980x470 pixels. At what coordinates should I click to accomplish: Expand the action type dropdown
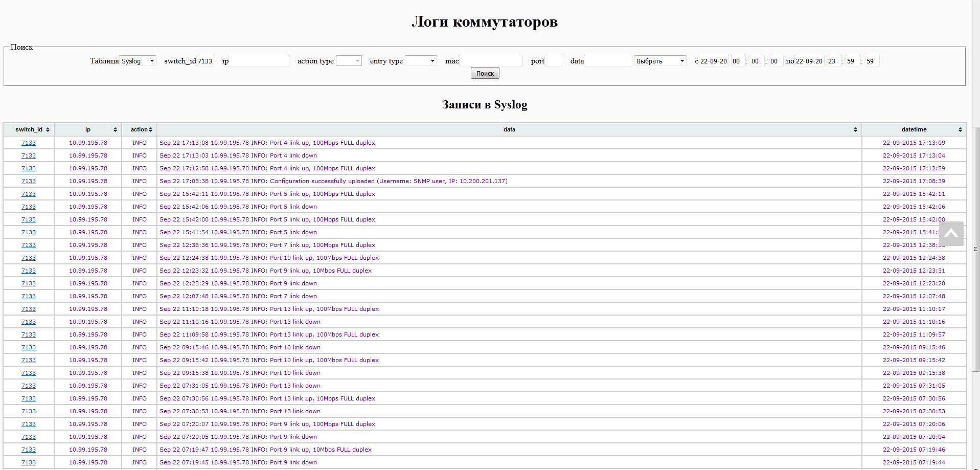click(349, 61)
